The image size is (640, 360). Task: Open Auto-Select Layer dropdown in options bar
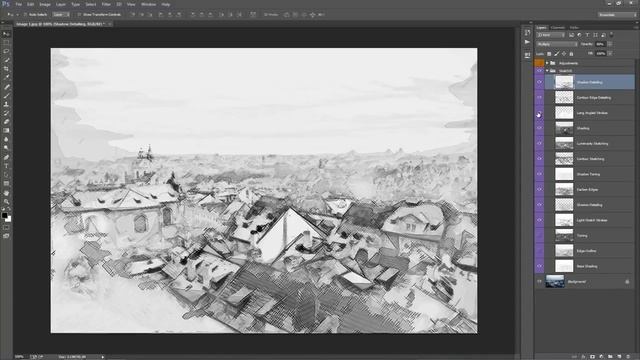pyautogui.click(x=61, y=15)
